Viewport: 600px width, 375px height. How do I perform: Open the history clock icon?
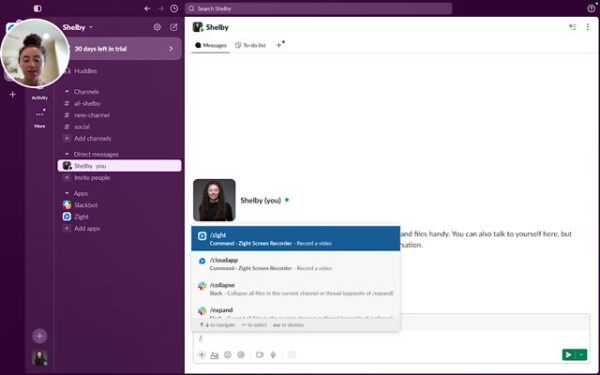coord(174,8)
